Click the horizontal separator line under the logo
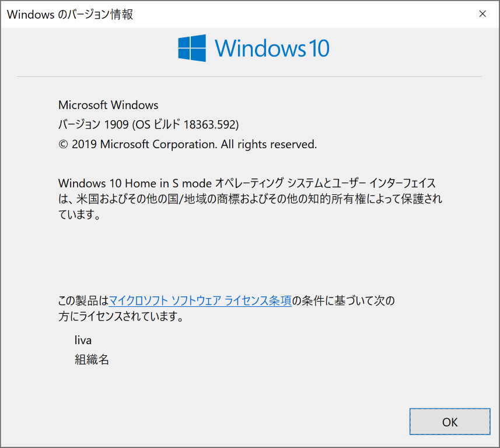The image size is (500, 448). coord(249,76)
